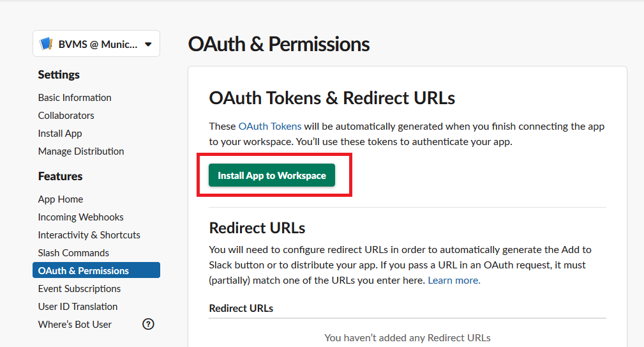Follow the OAuth Tokens hyperlink

click(269, 127)
